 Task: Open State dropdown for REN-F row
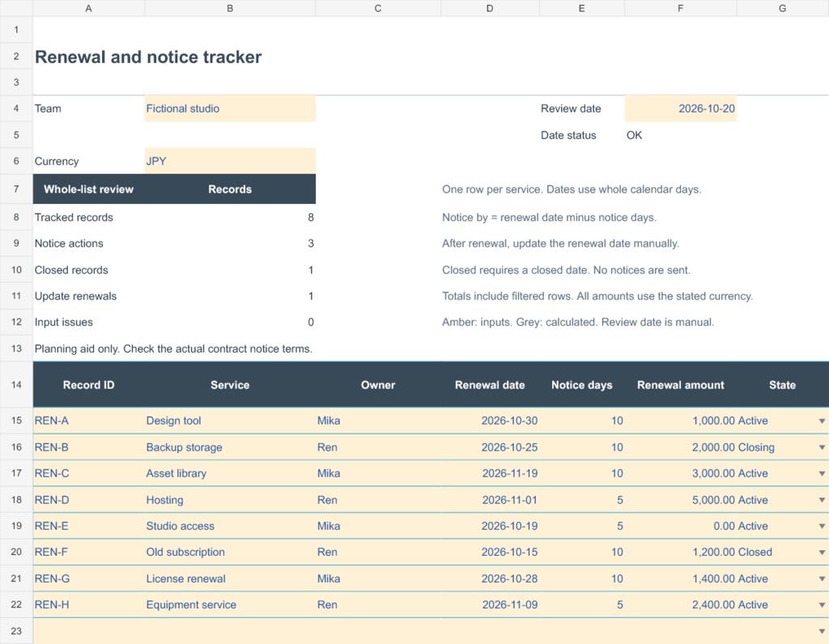click(822, 553)
